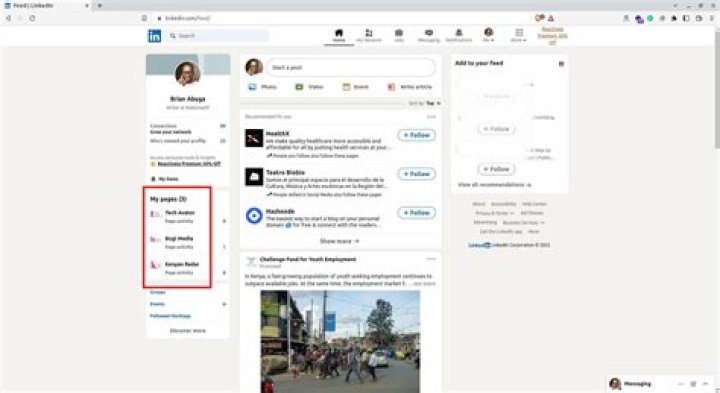Click the Brave Rewards triangle icon
Image resolution: width=720 pixels, height=393 pixels.
tap(551, 18)
